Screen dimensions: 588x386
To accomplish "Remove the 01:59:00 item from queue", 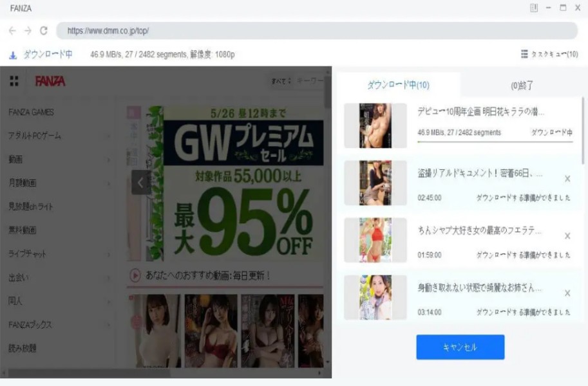I will point(567,236).
